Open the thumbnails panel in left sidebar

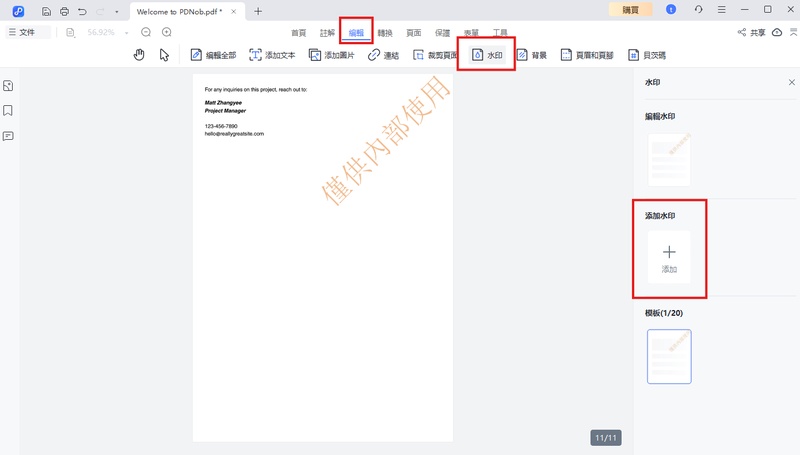click(x=8, y=86)
